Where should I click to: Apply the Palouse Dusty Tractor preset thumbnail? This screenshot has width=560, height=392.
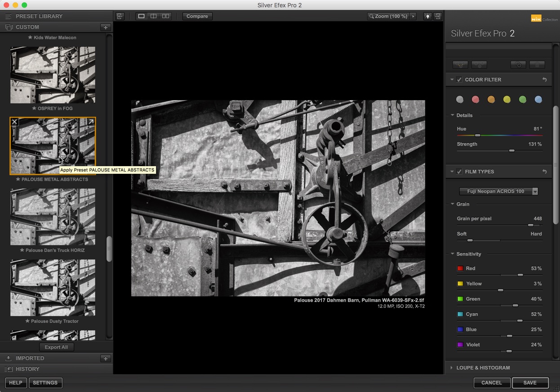click(x=53, y=288)
